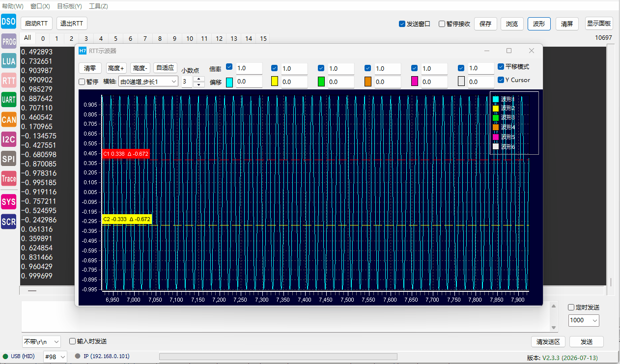Click the cyan waveform color swatch
The height and width of the screenshot is (364, 620).
229,82
